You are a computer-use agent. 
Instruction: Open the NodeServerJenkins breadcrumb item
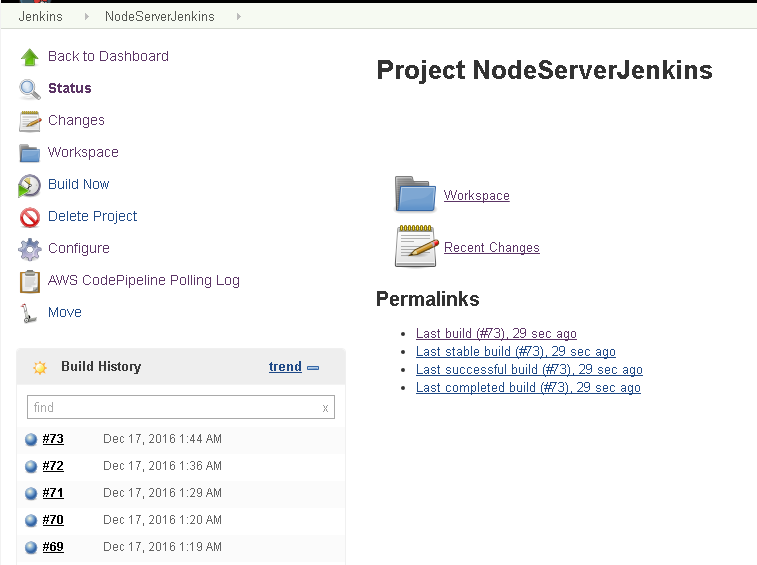point(160,16)
